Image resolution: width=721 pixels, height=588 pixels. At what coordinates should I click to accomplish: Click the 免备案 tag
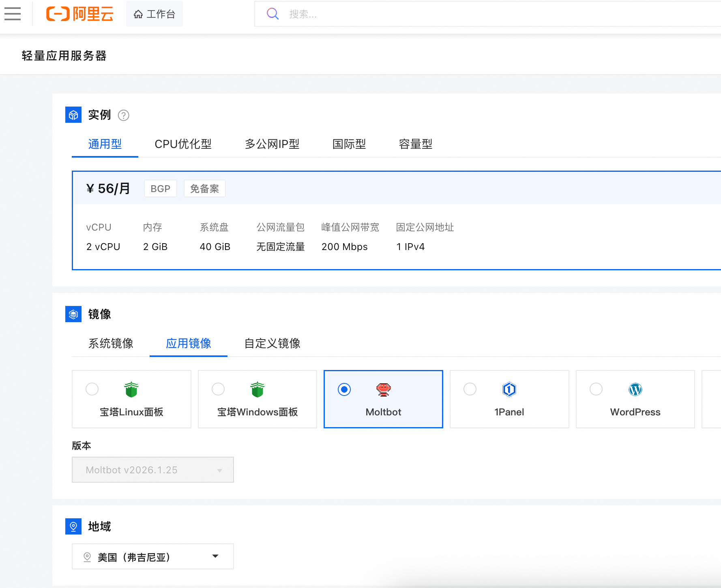click(x=204, y=188)
